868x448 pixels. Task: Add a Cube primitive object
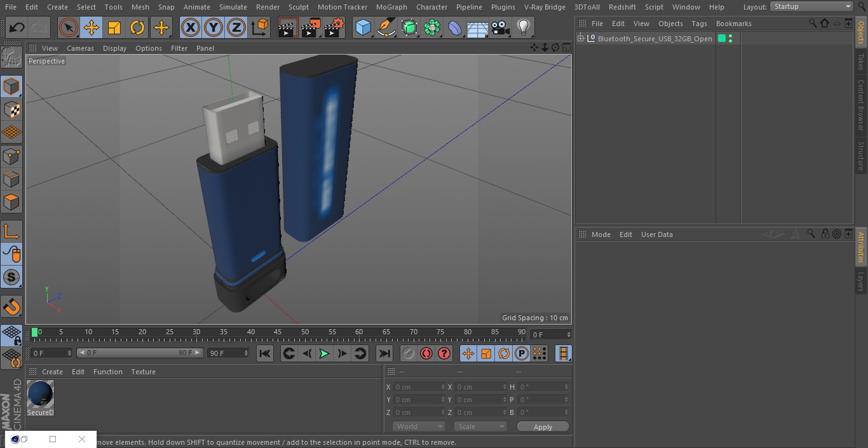pos(363,27)
